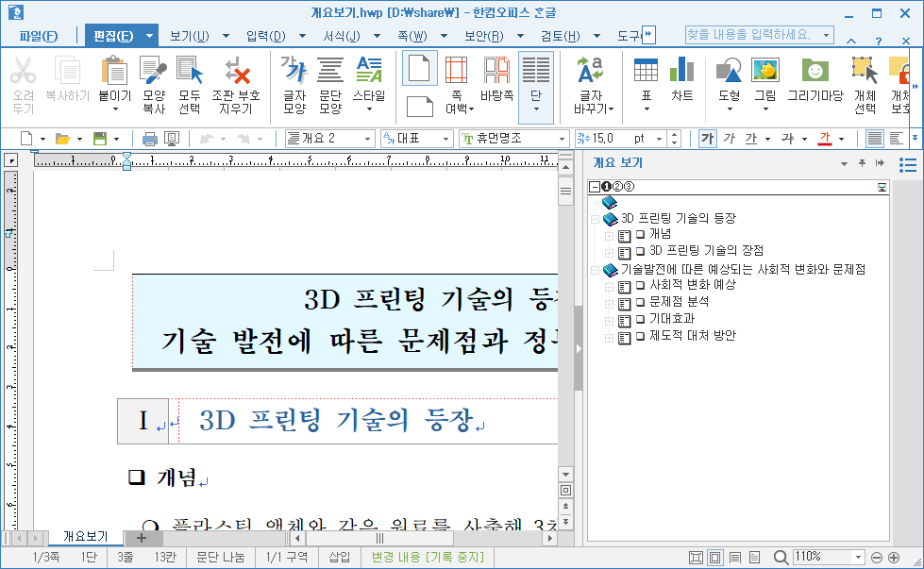Viewport: 924px width, 569px height.
Task: Select landscape page orientation icon
Action: [x=420, y=107]
